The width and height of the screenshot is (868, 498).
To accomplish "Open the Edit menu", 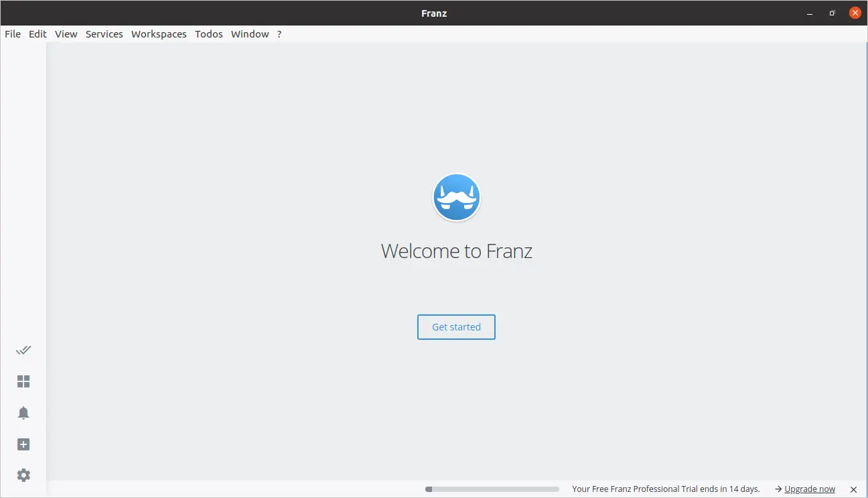I will [38, 34].
